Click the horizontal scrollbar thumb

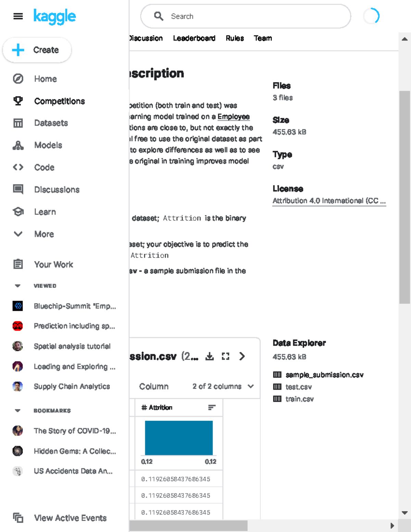188,525
